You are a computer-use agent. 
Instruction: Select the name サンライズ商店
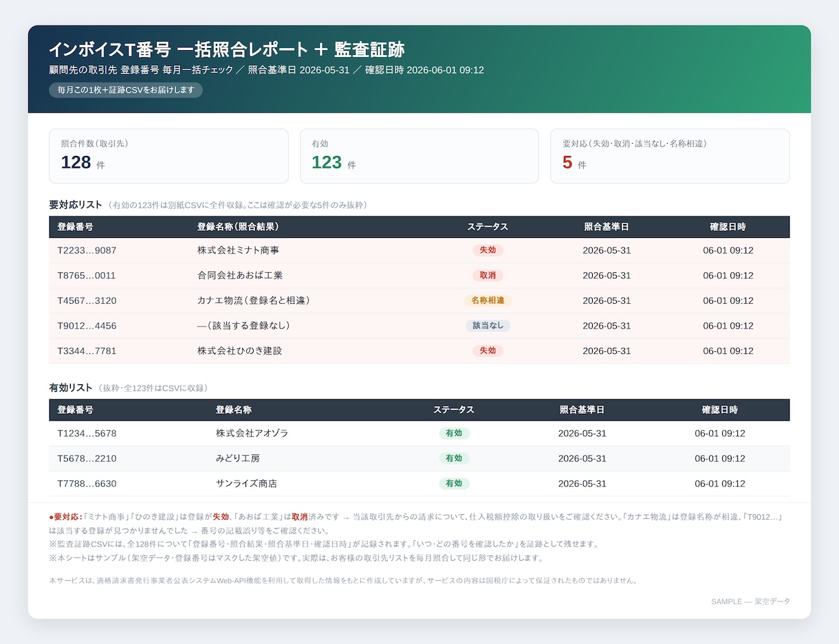pos(246,484)
